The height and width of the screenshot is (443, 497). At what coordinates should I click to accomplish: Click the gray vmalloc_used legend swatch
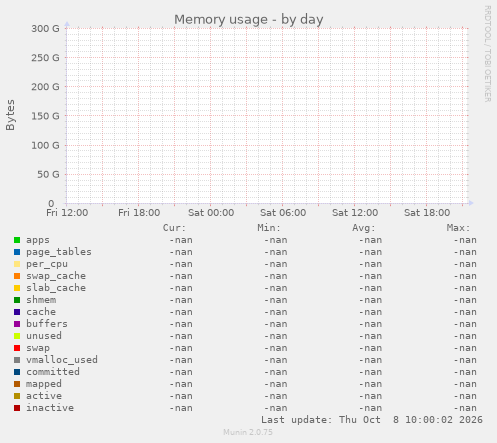(x=17, y=360)
